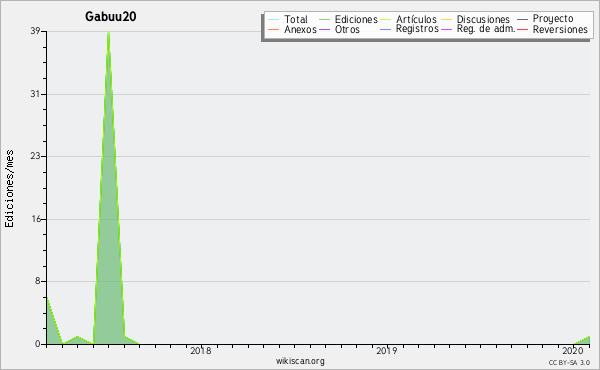600x370 pixels.
Task: Click the Reg. de adm. legend entry
Action: [x=478, y=29]
